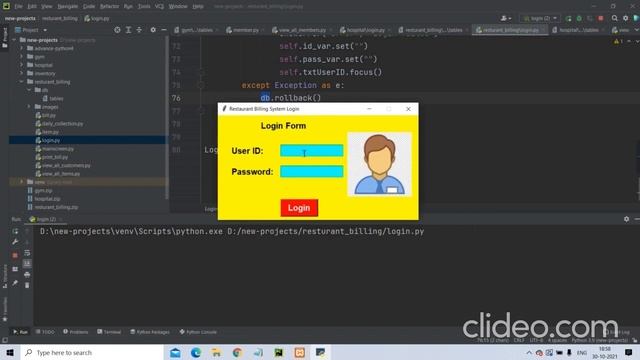This screenshot has height=360, width=640.
Task: Focus the User ID input field
Action: (x=311, y=151)
